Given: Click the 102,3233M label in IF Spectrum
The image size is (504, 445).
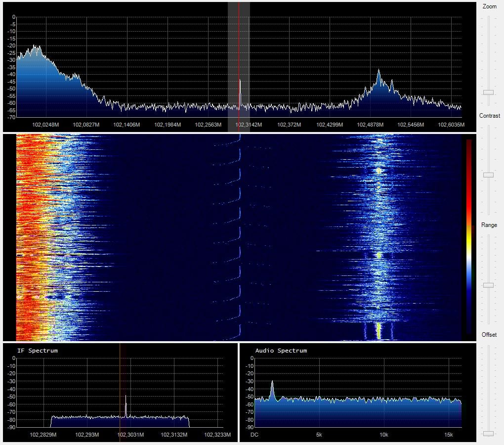Looking at the screenshot, I should pos(217,435).
